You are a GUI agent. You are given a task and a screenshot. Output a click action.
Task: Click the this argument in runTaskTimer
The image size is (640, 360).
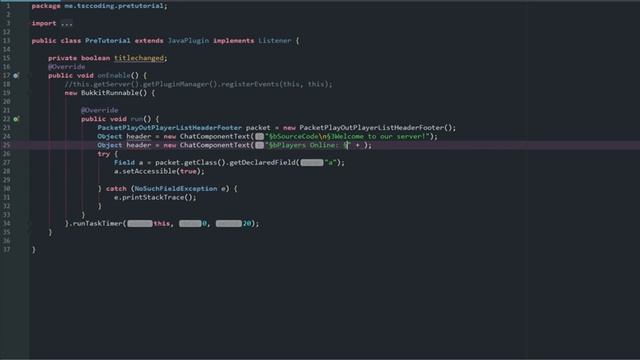coord(162,224)
